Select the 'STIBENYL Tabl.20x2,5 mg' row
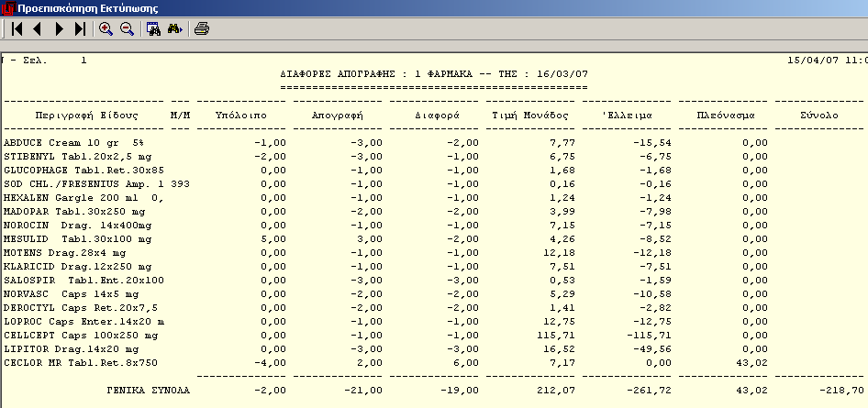This screenshot has width=868, height=408. pos(386,157)
